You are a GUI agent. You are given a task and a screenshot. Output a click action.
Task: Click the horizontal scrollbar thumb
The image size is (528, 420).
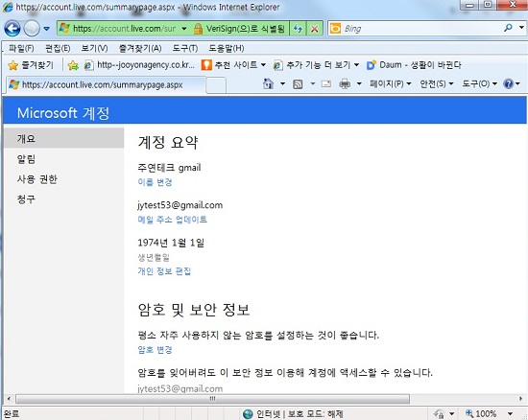pyautogui.click(x=213, y=399)
